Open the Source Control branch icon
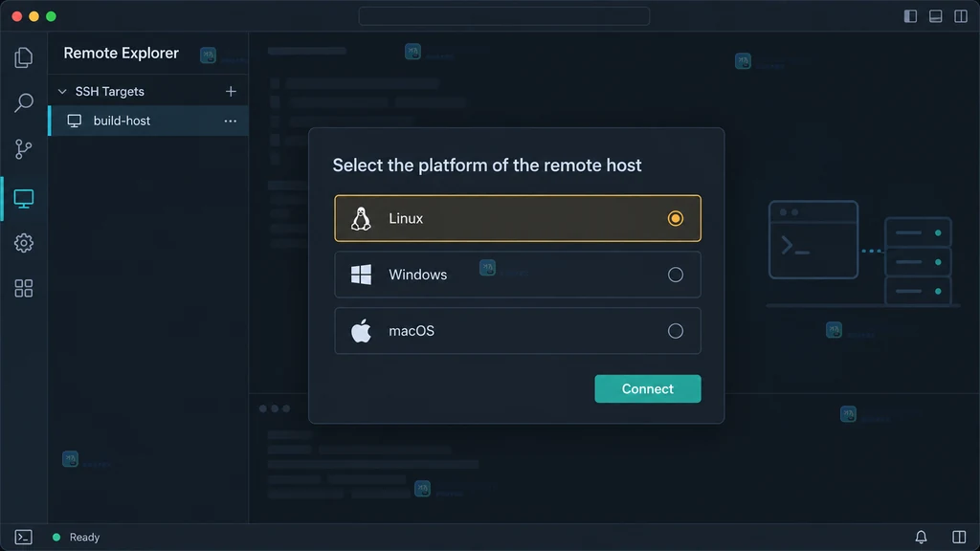The height and width of the screenshot is (551, 980). point(24,148)
